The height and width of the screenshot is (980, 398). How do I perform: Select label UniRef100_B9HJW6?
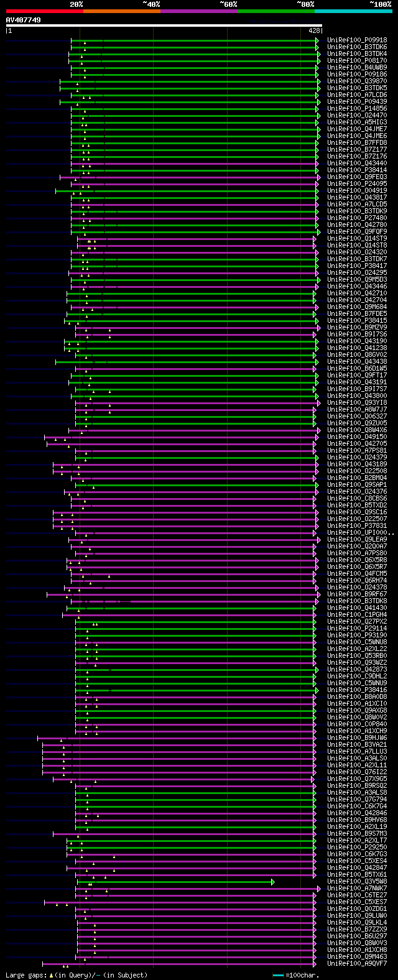click(357, 738)
